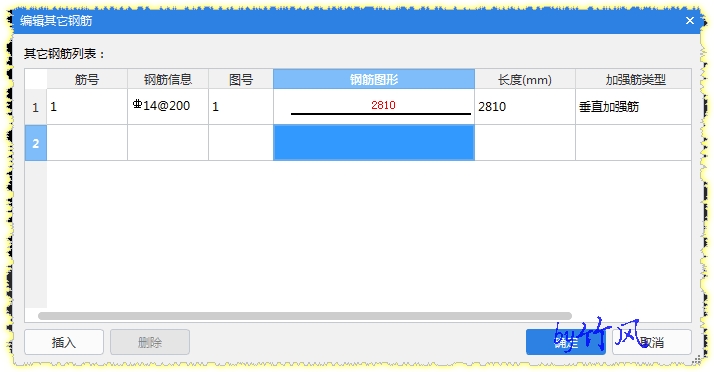
Task: Click the highlighted 钢筋图形 cell in row 2
Action: (x=374, y=143)
